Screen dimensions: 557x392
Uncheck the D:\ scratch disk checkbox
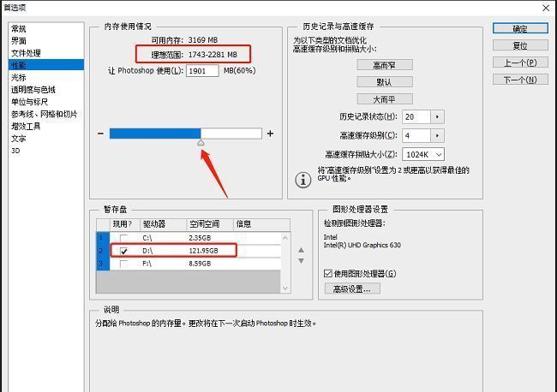click(125, 251)
